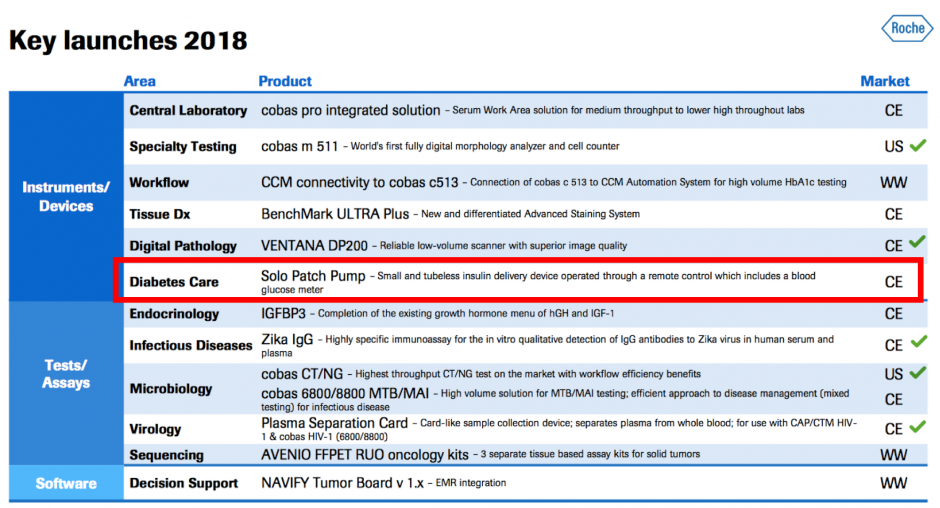
Task: Click the 'CE' market value for Infectious Diseases
Action: (894, 345)
